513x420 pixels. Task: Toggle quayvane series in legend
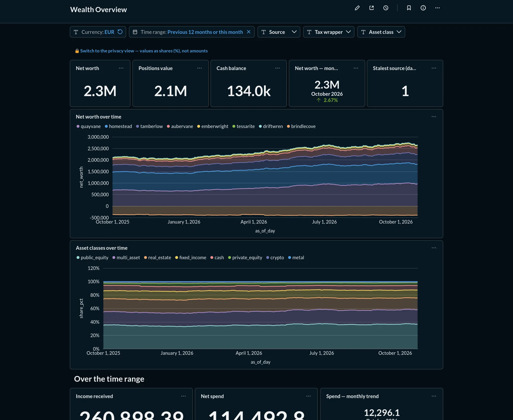pos(88,126)
